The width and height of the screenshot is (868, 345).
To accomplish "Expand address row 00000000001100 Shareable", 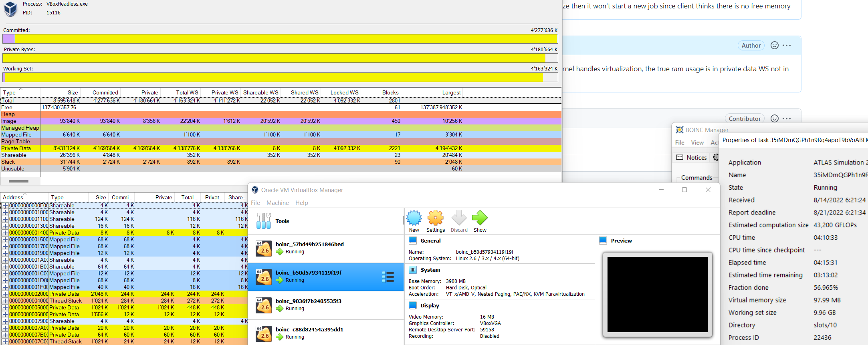I will pyautogui.click(x=5, y=219).
